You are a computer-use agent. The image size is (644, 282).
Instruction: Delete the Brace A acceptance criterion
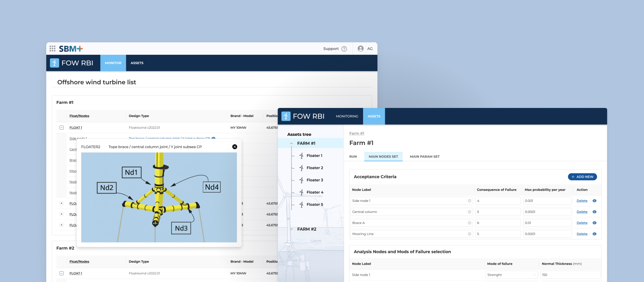582,223
